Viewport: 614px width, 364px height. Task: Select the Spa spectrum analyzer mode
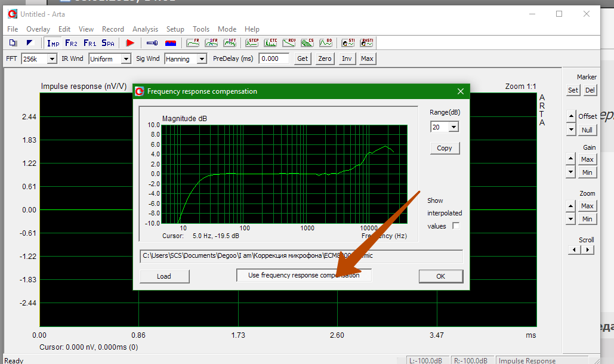[x=108, y=43]
